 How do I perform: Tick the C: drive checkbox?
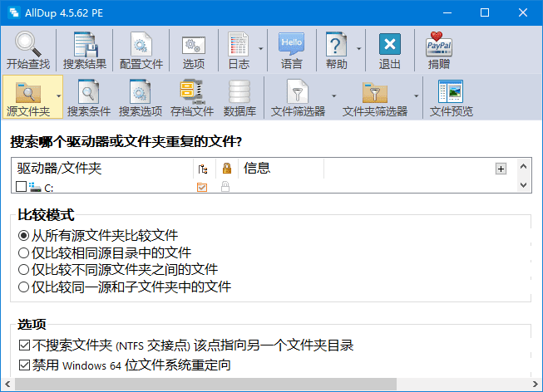22,188
